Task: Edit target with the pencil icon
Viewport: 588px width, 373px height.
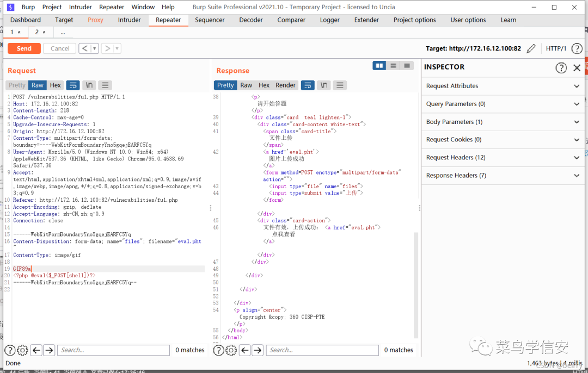Action: pyautogui.click(x=531, y=48)
